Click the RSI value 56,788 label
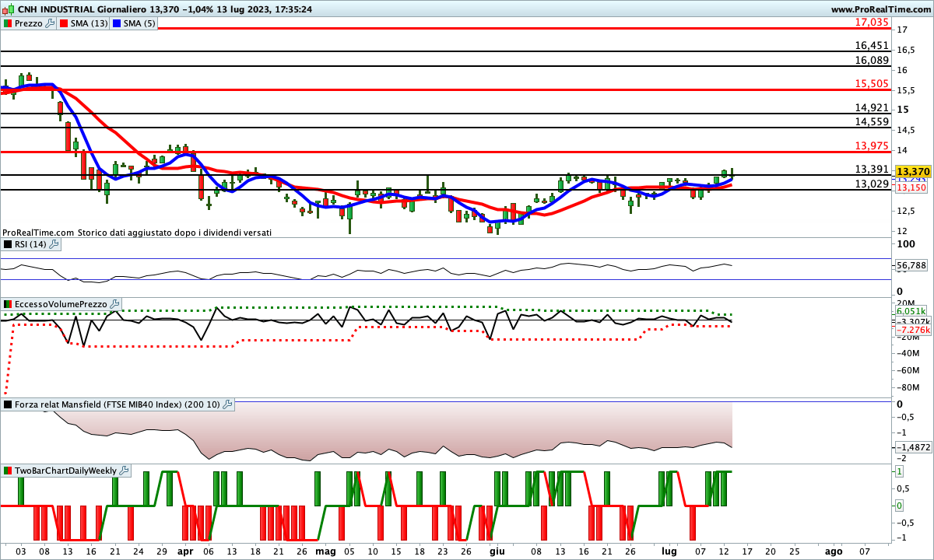 (911, 266)
